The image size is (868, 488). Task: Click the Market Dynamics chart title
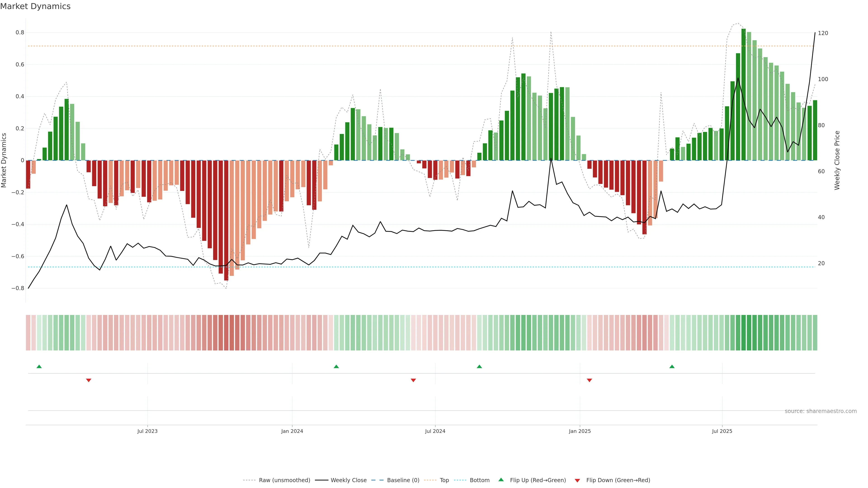pyautogui.click(x=35, y=6)
